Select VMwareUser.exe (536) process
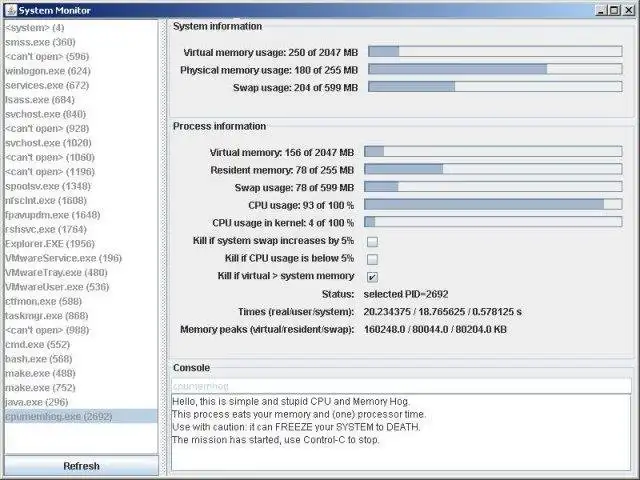The height and width of the screenshot is (480, 640). click(x=81, y=287)
